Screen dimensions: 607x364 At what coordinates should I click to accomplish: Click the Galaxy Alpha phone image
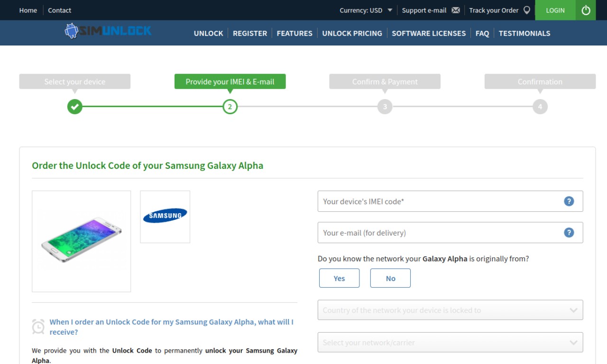coord(82,241)
